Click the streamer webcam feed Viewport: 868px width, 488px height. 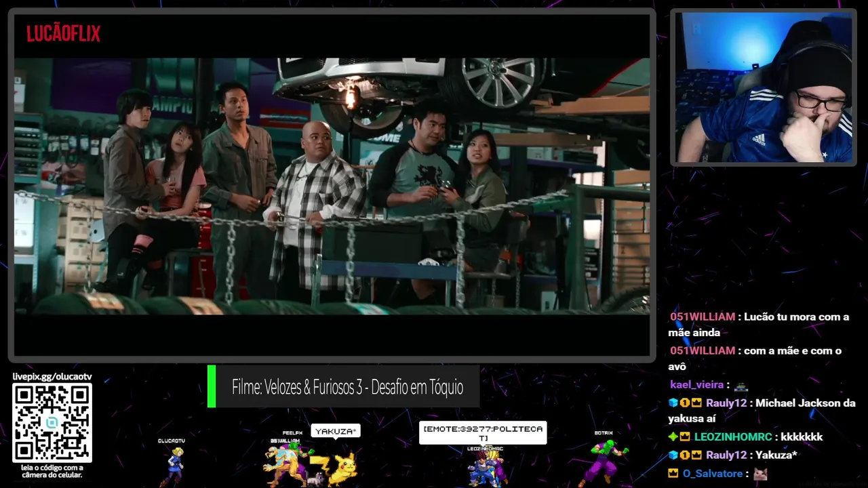tap(764, 87)
